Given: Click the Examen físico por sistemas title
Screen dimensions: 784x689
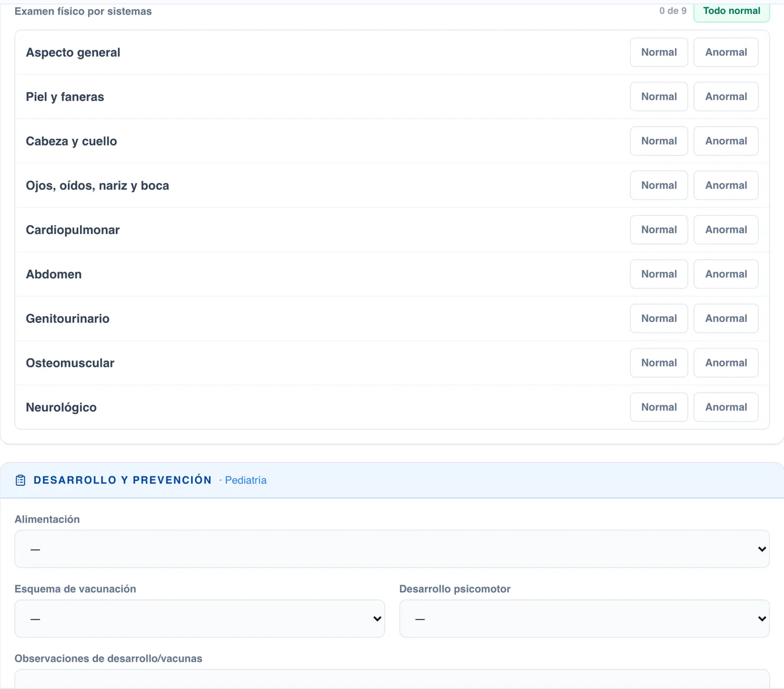Looking at the screenshot, I should [83, 11].
